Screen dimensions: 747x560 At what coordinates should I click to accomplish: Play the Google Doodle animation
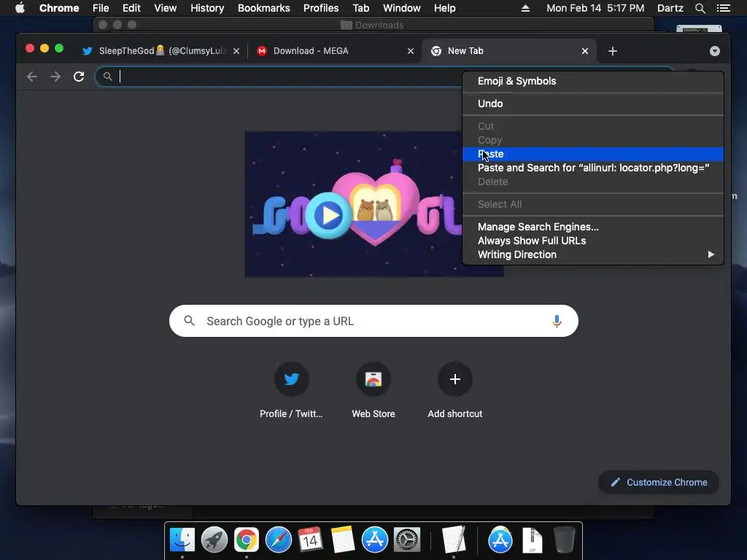pos(328,215)
